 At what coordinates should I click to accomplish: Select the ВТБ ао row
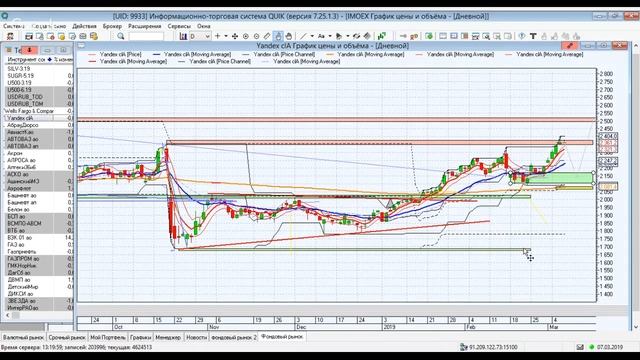[38, 231]
